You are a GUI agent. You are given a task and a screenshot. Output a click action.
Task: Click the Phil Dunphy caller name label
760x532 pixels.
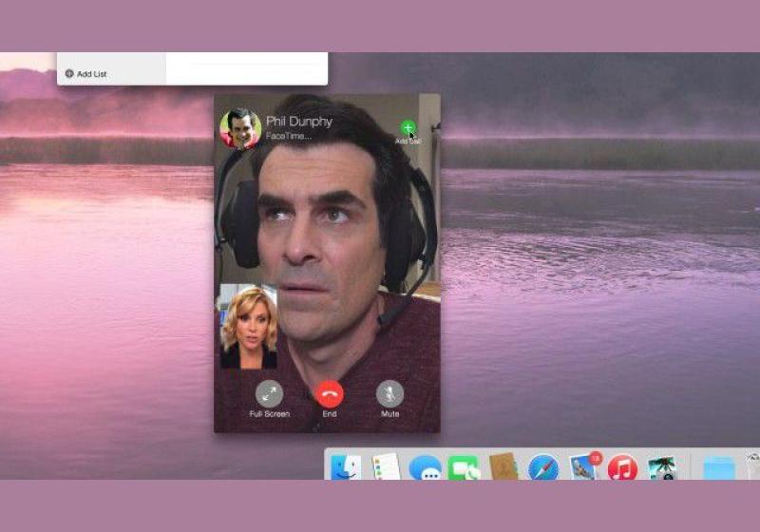(x=298, y=122)
